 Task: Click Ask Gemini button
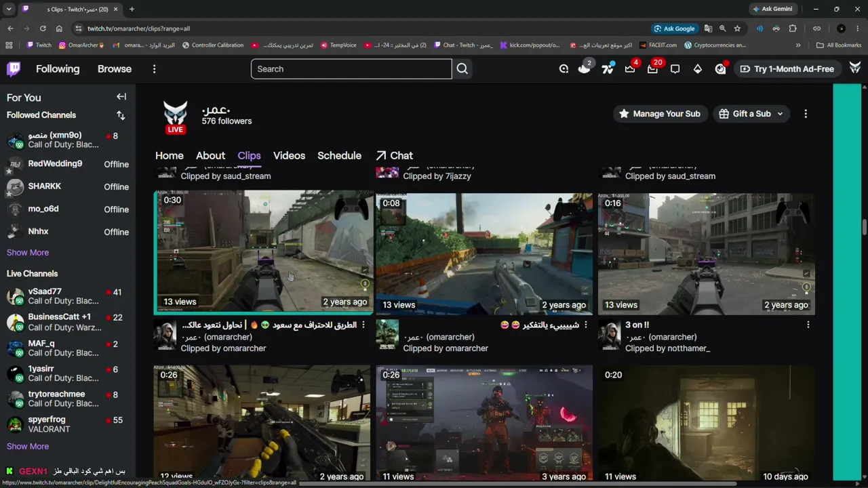(x=772, y=9)
